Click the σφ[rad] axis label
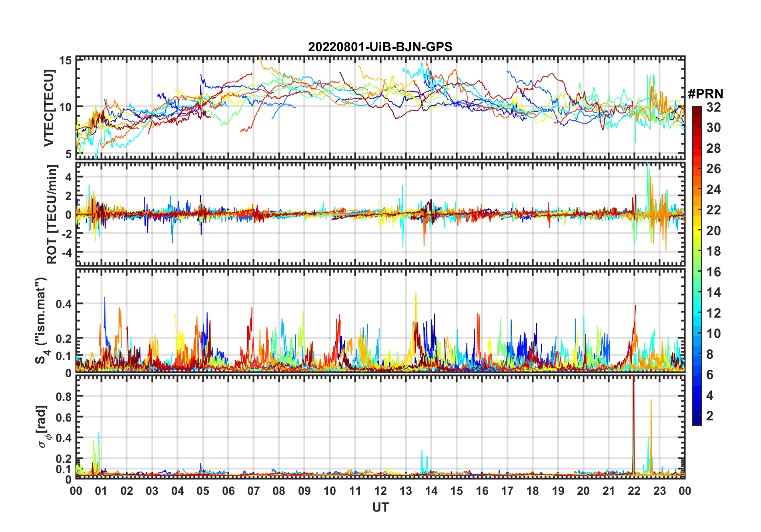Image resolution: width=761 pixels, height=532 pixels. click(x=43, y=427)
